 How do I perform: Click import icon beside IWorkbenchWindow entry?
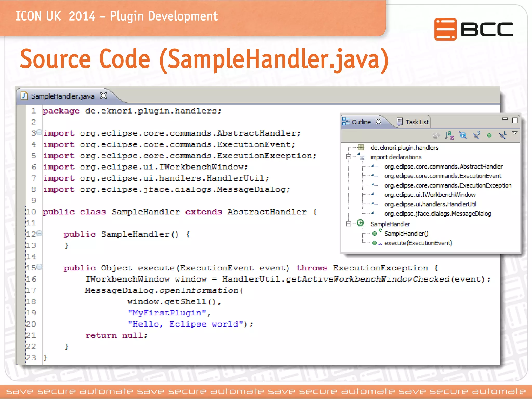pos(375,194)
